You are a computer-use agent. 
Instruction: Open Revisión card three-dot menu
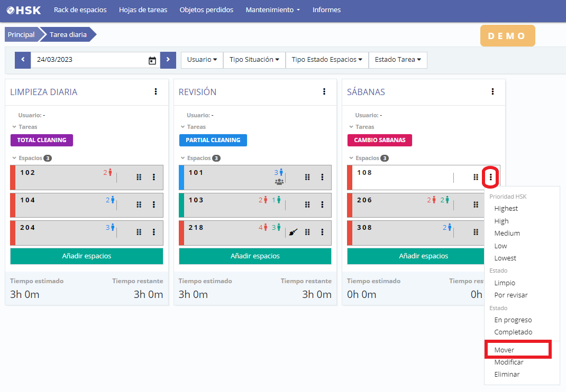pyautogui.click(x=324, y=91)
